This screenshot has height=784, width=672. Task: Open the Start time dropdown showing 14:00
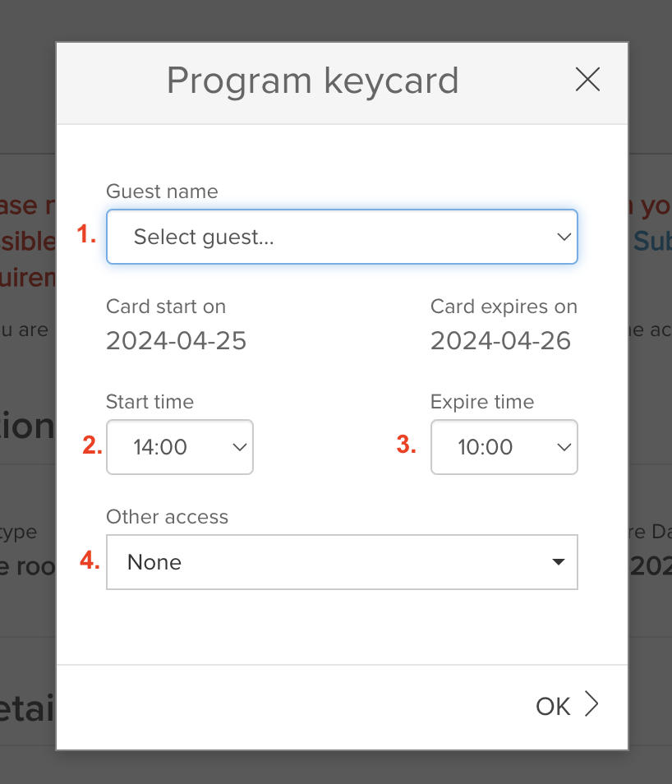[179, 447]
